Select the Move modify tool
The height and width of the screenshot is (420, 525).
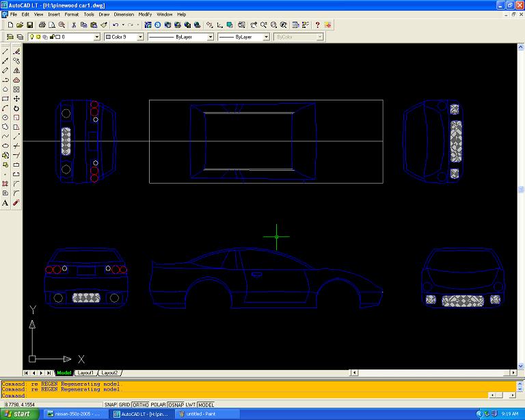click(x=16, y=98)
